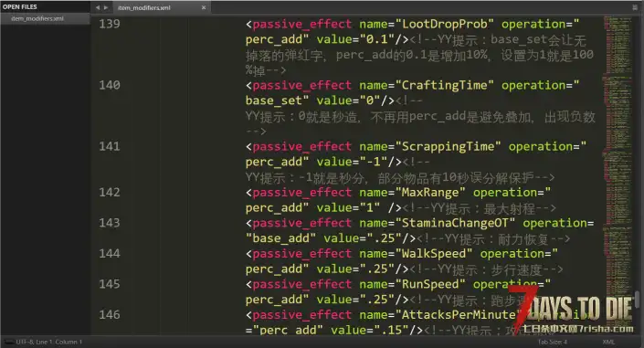
Task: Place cursor on "ScrappingTime" value
Action: pos(449,146)
